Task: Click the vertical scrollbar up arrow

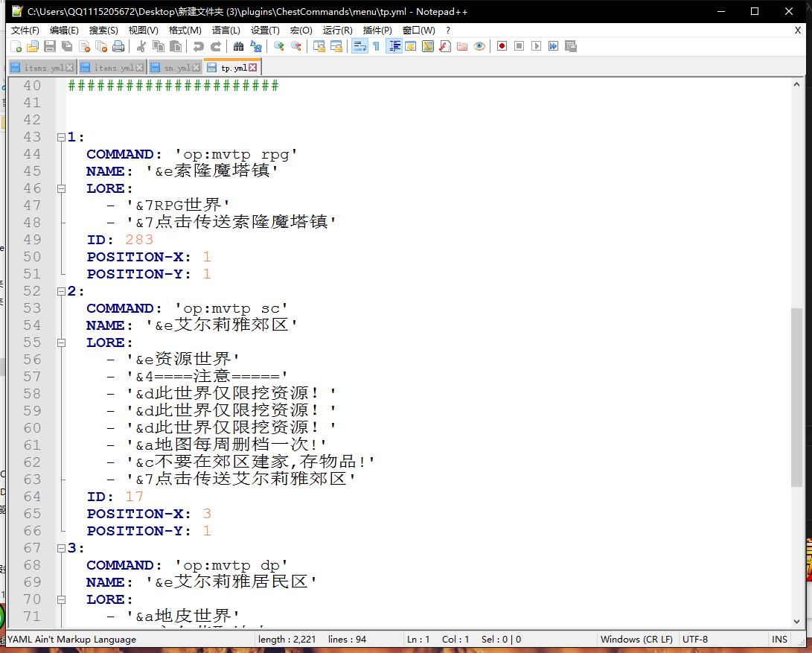Action: point(796,84)
